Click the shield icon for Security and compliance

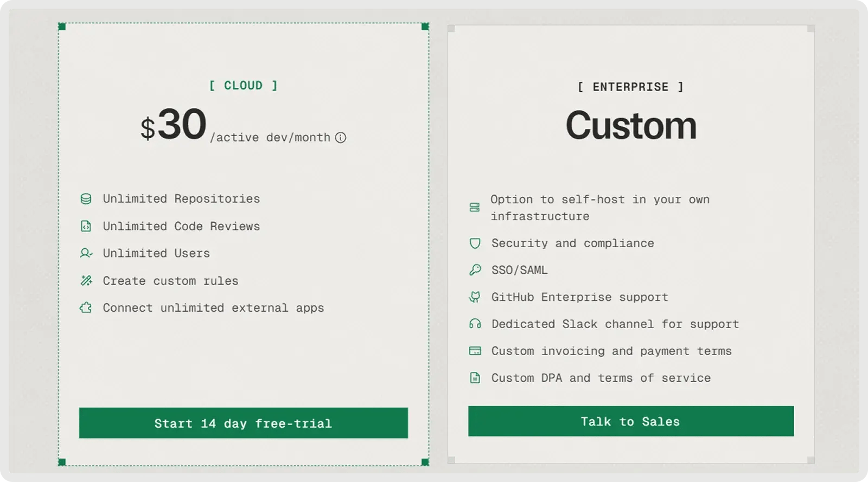click(x=475, y=243)
